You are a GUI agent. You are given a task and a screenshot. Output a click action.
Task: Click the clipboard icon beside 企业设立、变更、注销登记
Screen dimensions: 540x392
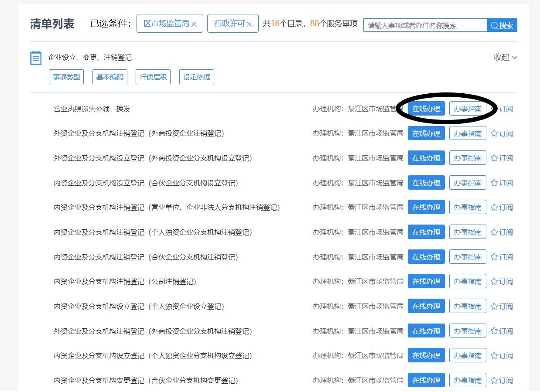[36, 58]
